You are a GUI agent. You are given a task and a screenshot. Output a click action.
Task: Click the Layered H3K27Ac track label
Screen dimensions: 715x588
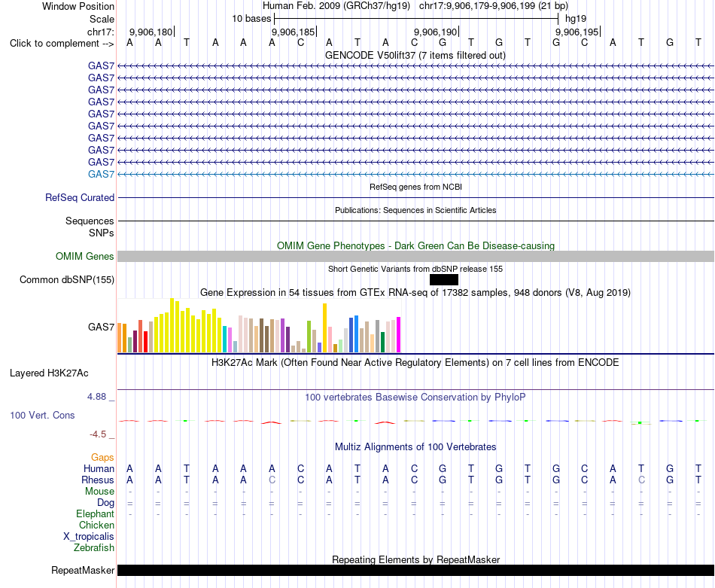point(49,373)
